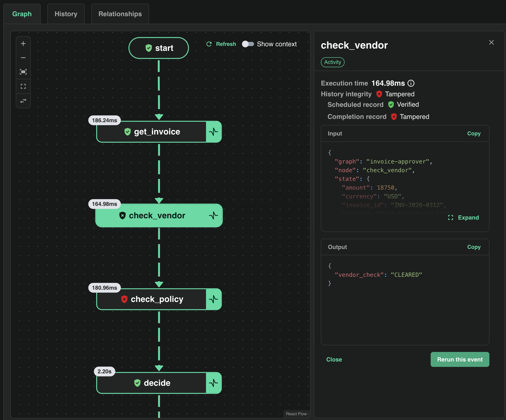Open the Relationships tab
Image resolution: width=506 pixels, height=420 pixels.
120,14
